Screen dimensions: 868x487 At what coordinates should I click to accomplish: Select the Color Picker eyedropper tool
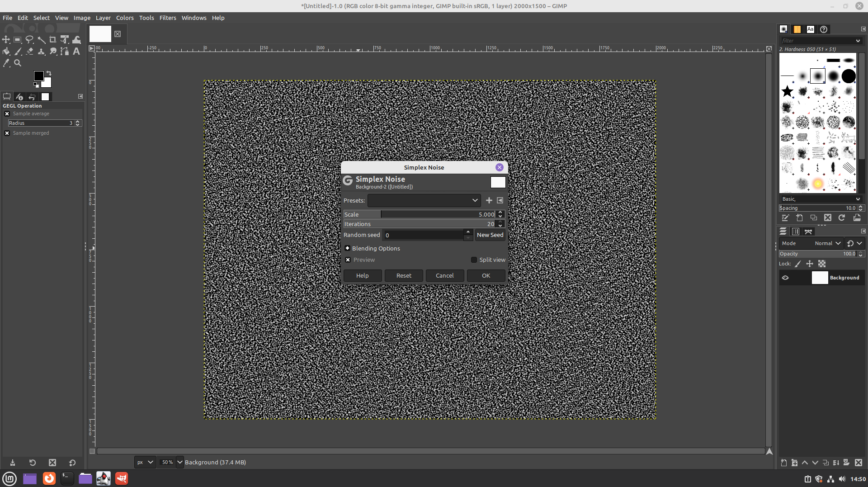tap(6, 63)
